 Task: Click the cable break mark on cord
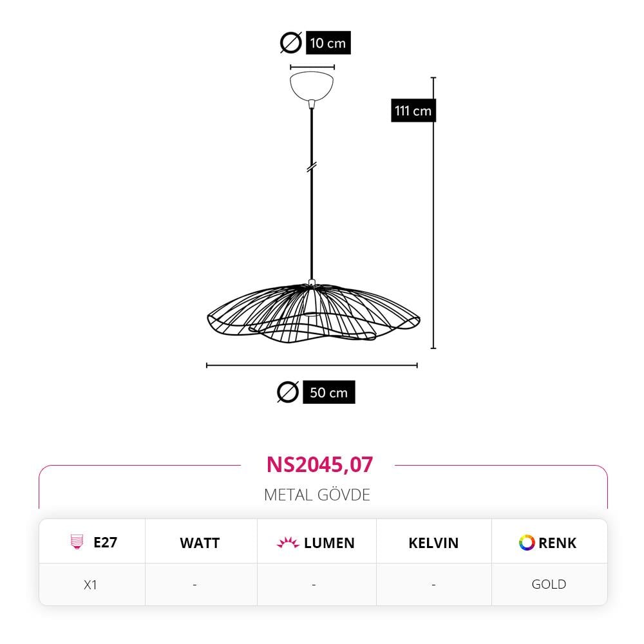(x=312, y=167)
